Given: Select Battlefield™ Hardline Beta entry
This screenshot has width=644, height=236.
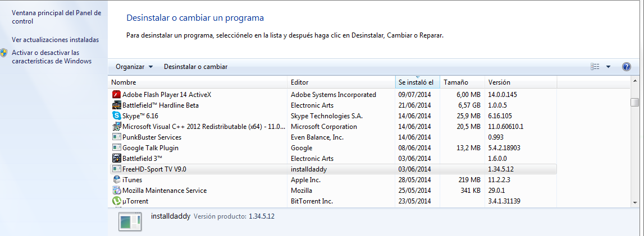Looking at the screenshot, I should (x=161, y=105).
